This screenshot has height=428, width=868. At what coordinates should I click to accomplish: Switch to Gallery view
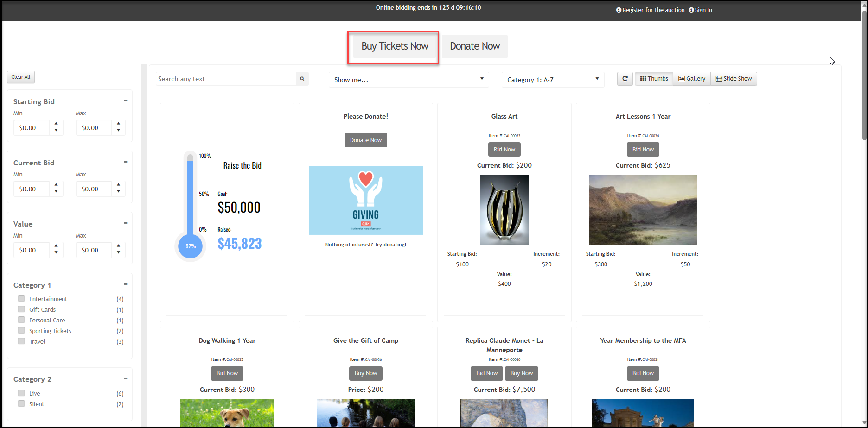[x=692, y=79]
